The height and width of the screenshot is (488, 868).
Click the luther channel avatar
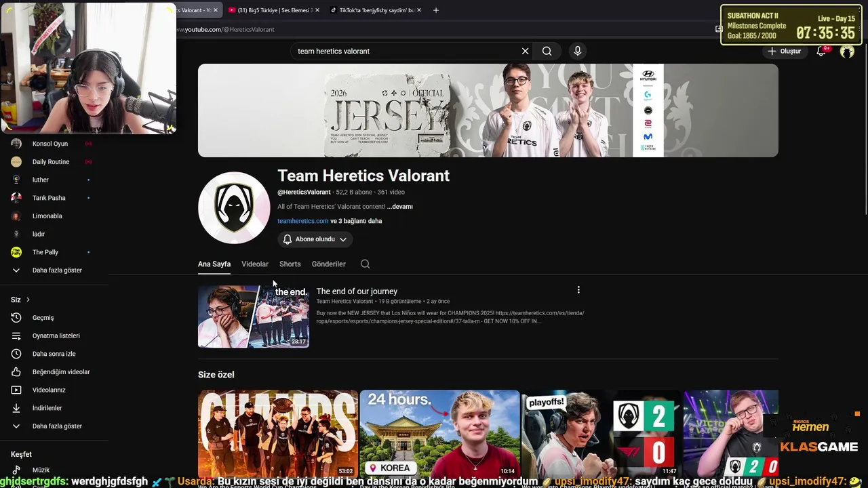(16, 180)
